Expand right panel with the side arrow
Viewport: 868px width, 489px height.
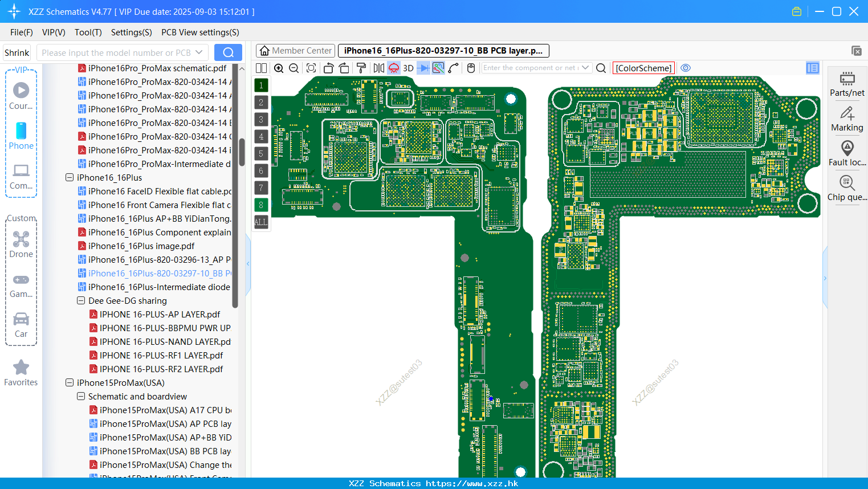coord(825,278)
